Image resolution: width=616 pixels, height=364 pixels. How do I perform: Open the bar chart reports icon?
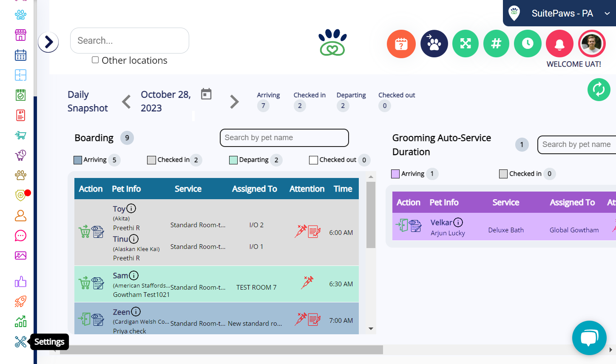coord(20,322)
